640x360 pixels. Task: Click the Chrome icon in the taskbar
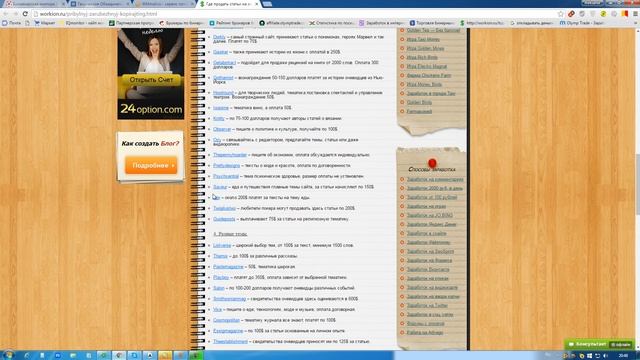(119, 356)
